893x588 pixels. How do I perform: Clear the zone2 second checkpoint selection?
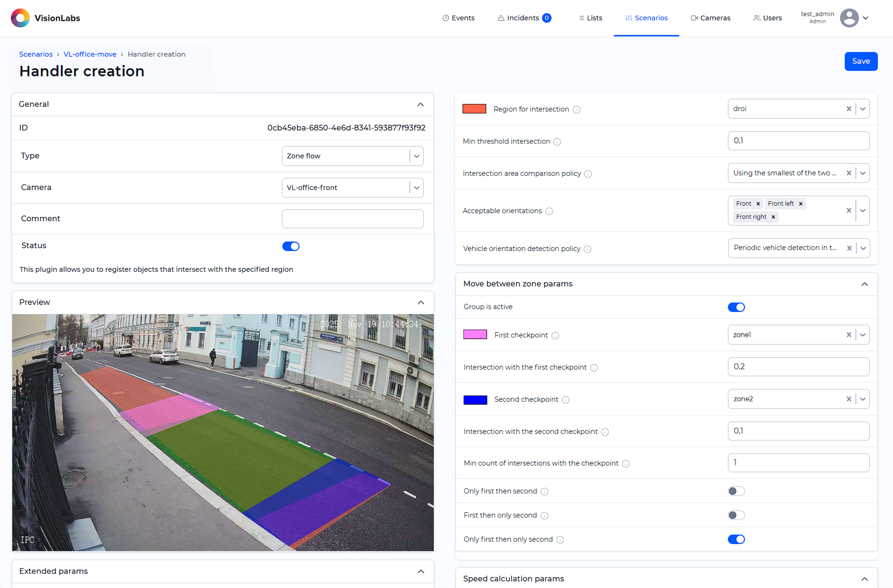tap(849, 399)
